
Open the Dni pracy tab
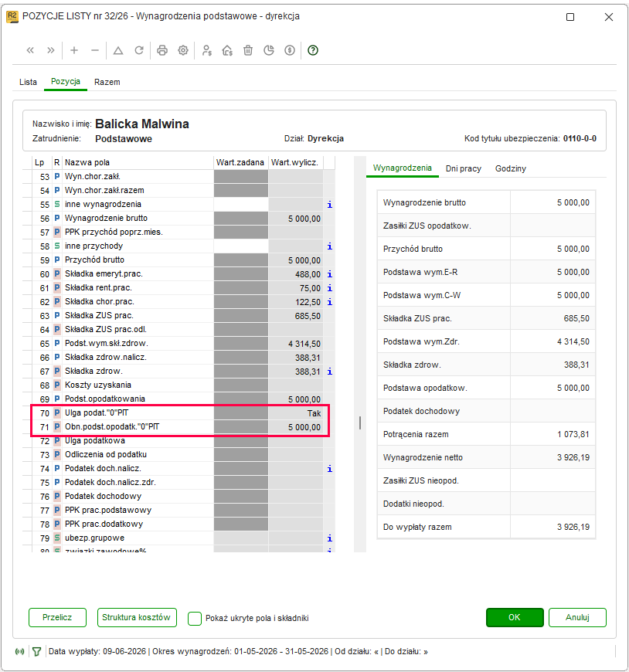[x=464, y=168]
